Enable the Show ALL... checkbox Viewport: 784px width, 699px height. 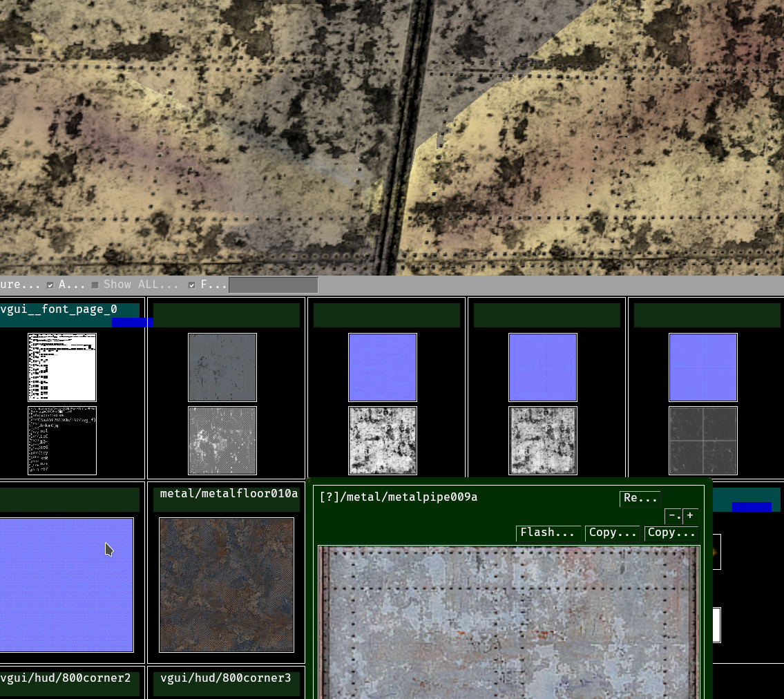pos(95,285)
